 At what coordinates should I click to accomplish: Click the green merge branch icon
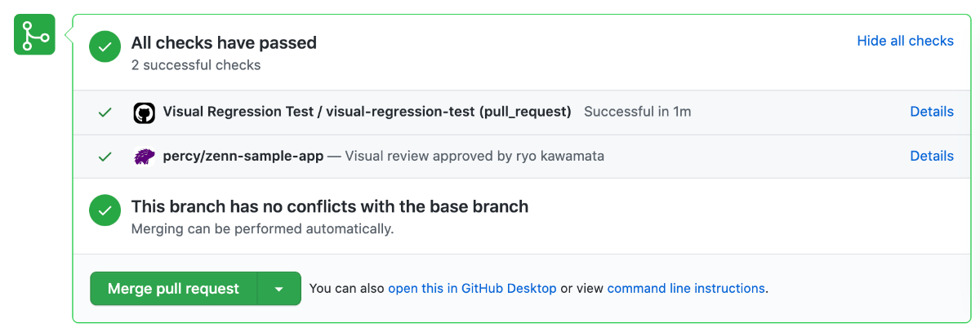[x=34, y=35]
